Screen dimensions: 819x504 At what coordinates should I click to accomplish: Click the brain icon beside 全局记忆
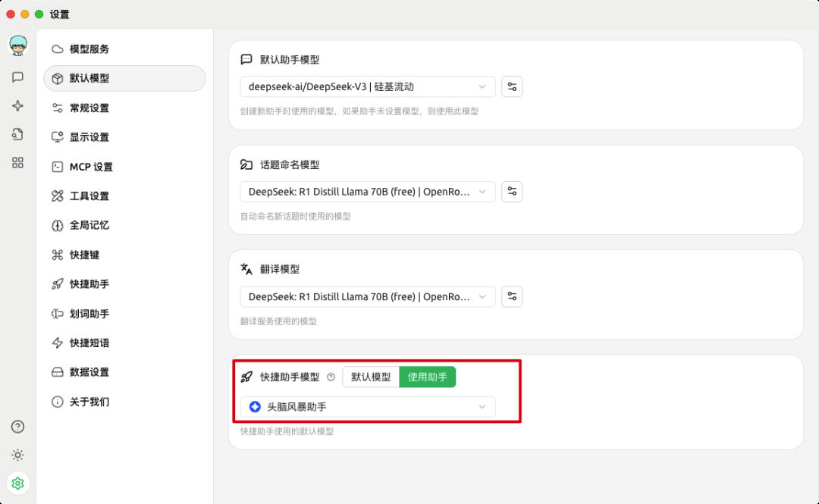(58, 226)
